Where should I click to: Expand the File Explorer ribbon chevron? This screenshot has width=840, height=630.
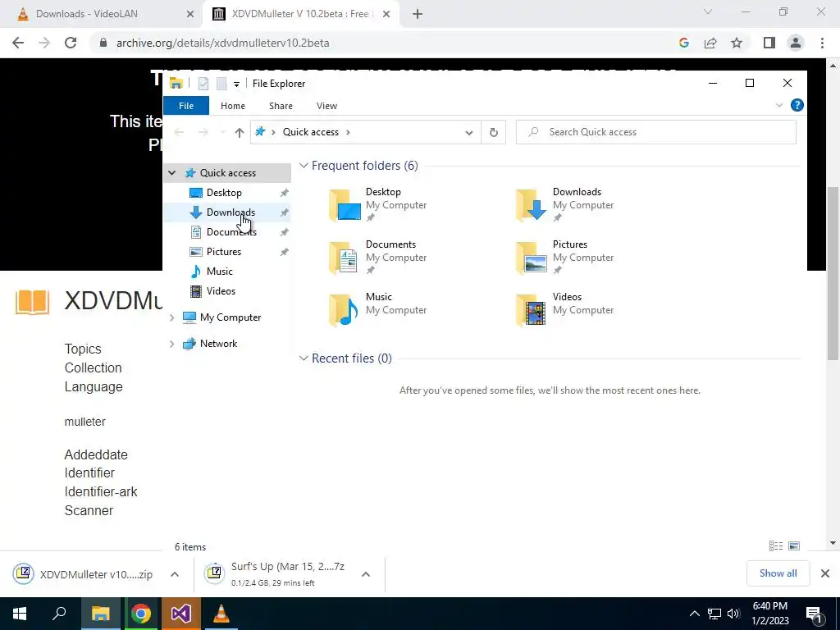click(779, 106)
